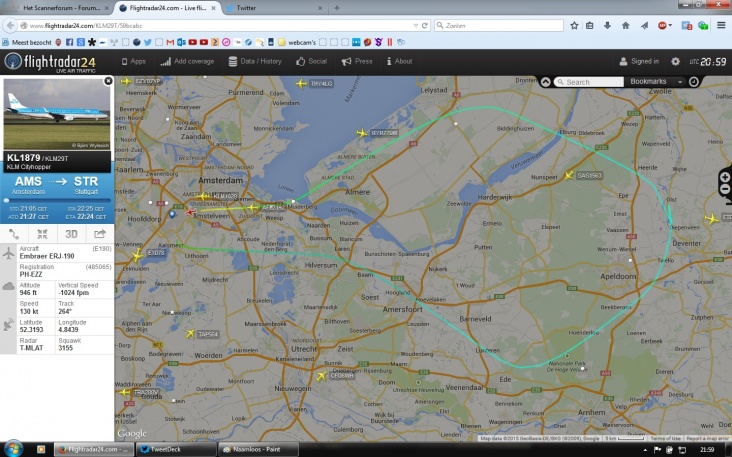Image resolution: width=732 pixels, height=457 pixels.
Task: Switch to TweetDeck taskbar window
Action: tap(176, 449)
